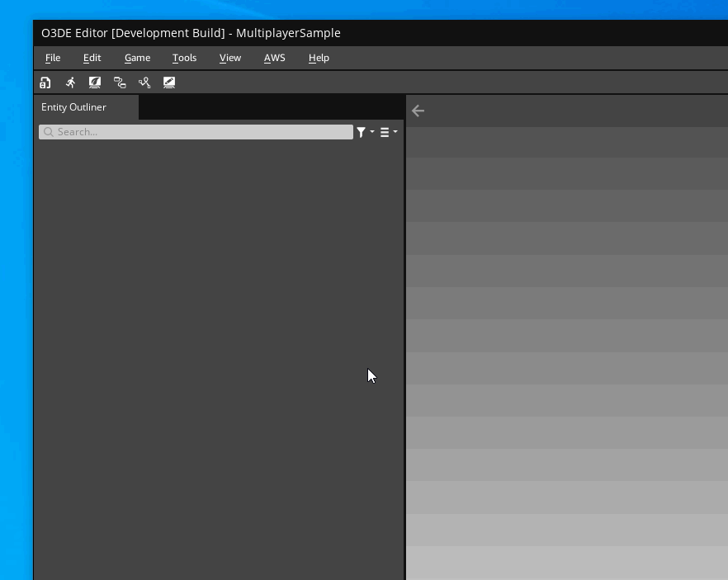
Task: Select the crossed-tools toolbar icon
Action: click(144, 83)
